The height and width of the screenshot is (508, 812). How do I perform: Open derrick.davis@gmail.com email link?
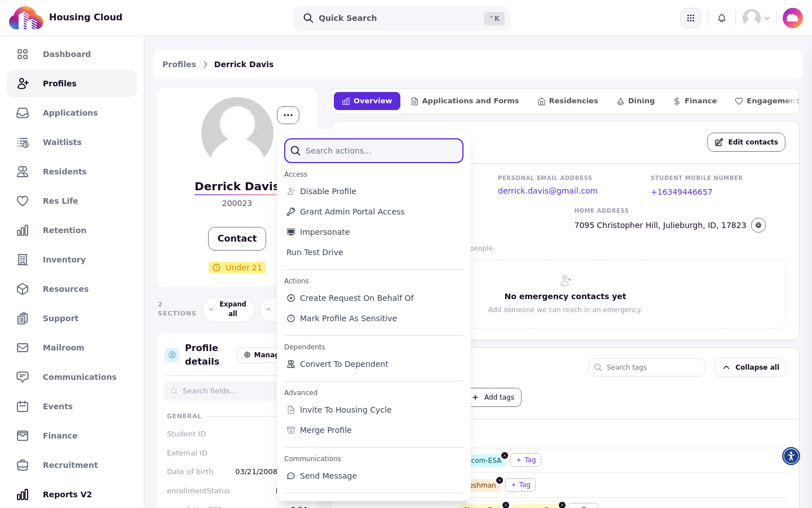click(x=548, y=191)
